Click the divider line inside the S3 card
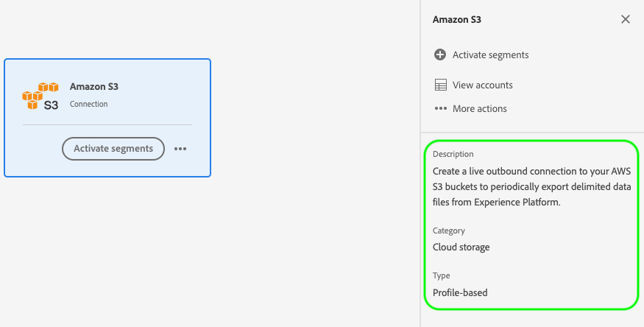 (x=107, y=125)
